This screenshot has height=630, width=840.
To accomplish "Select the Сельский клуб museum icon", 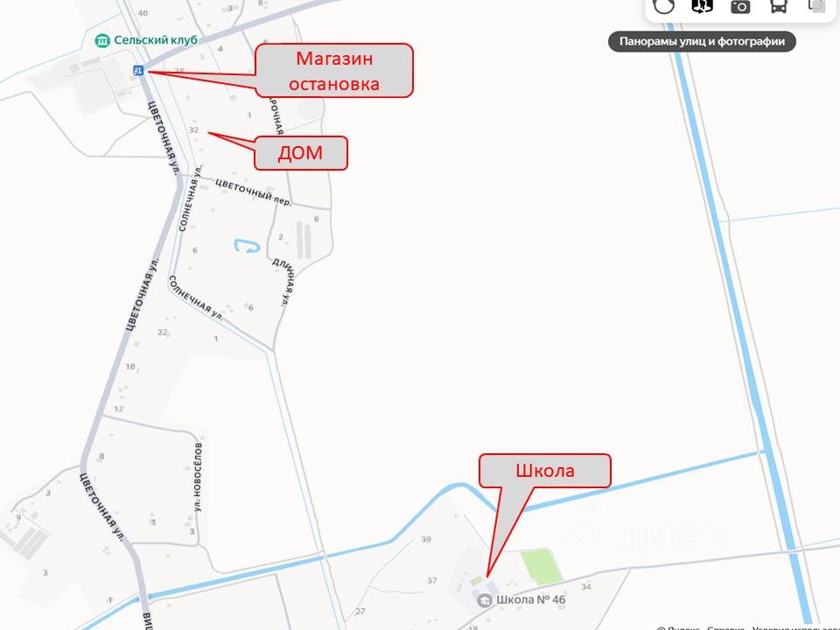I will click(101, 41).
